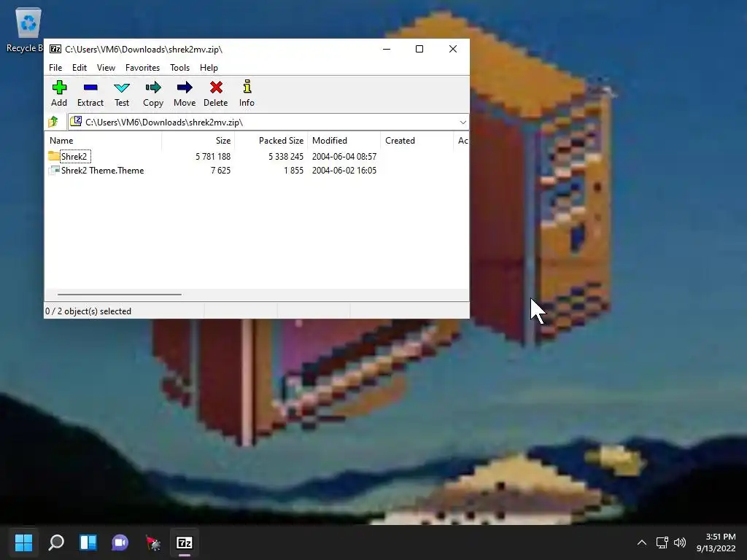This screenshot has width=747, height=560.
Task: Click the green Add plus icon
Action: tap(59, 87)
